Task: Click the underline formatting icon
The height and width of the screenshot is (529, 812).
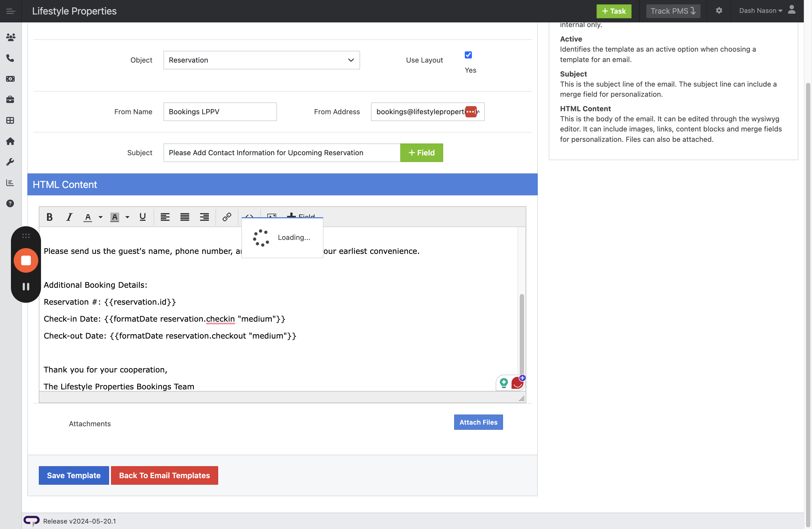Action: (x=143, y=217)
